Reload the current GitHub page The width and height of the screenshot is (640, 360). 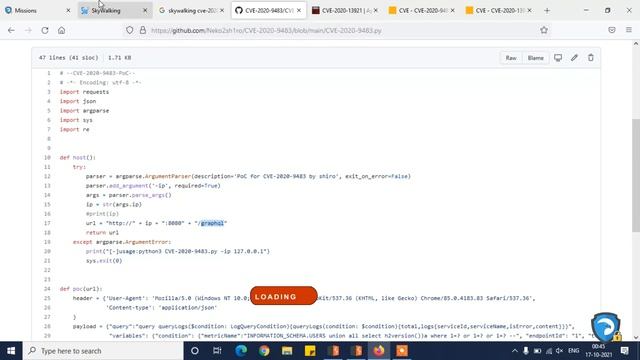pyautogui.click(x=45, y=30)
